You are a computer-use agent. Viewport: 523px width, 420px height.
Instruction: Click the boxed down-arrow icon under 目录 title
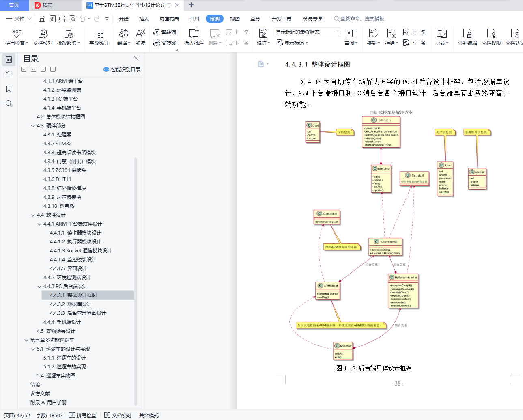[24, 69]
